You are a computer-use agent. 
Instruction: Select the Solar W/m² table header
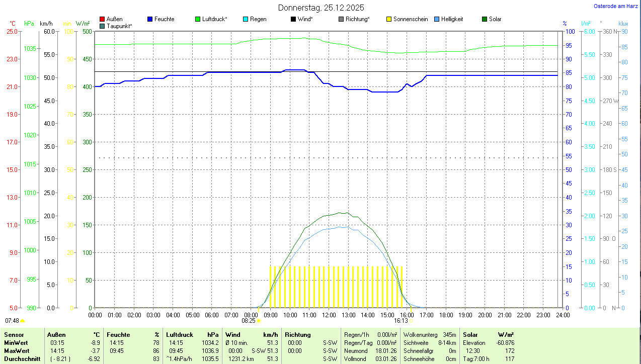[x=488, y=335]
